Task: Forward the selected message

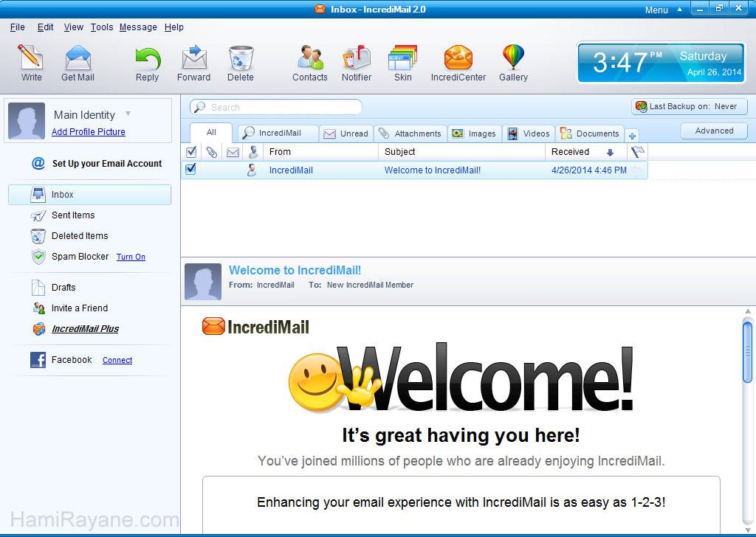Action: [x=194, y=63]
